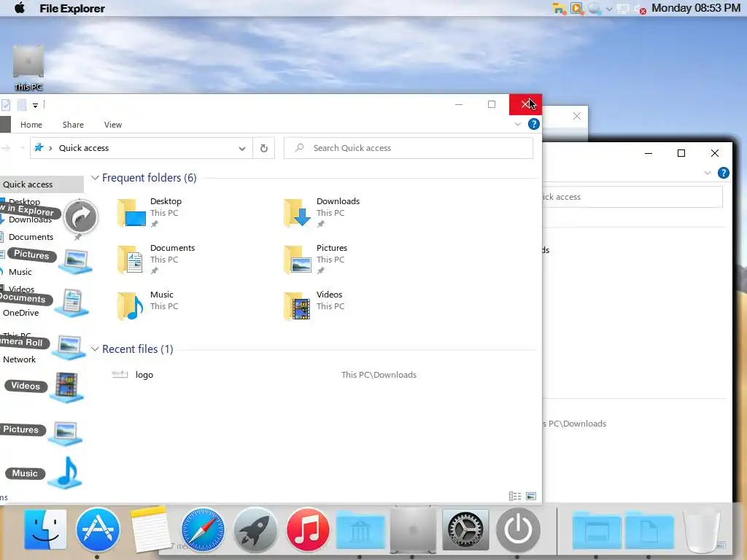The height and width of the screenshot is (560, 747).
Task: Collapse the Frequent folders section
Action: point(95,178)
